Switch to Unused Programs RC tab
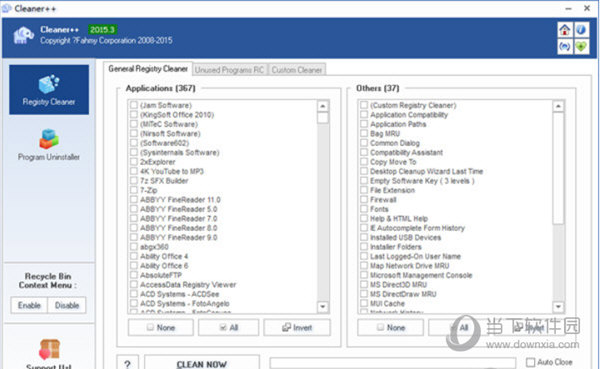600x369 pixels. (230, 70)
